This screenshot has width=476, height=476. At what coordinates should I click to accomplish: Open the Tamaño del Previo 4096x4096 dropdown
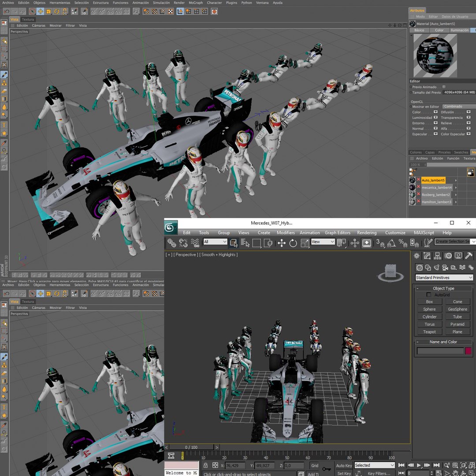459,92
